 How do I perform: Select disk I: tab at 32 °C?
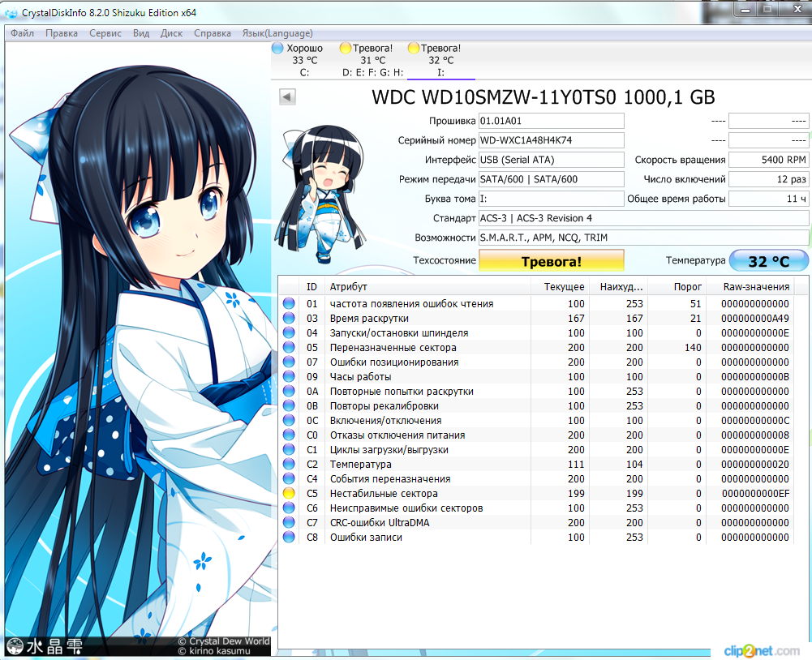pyautogui.click(x=440, y=60)
